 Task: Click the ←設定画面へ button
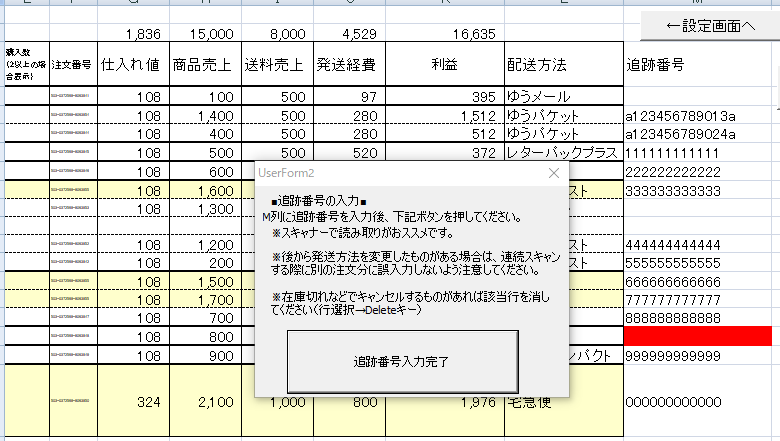tap(710, 24)
